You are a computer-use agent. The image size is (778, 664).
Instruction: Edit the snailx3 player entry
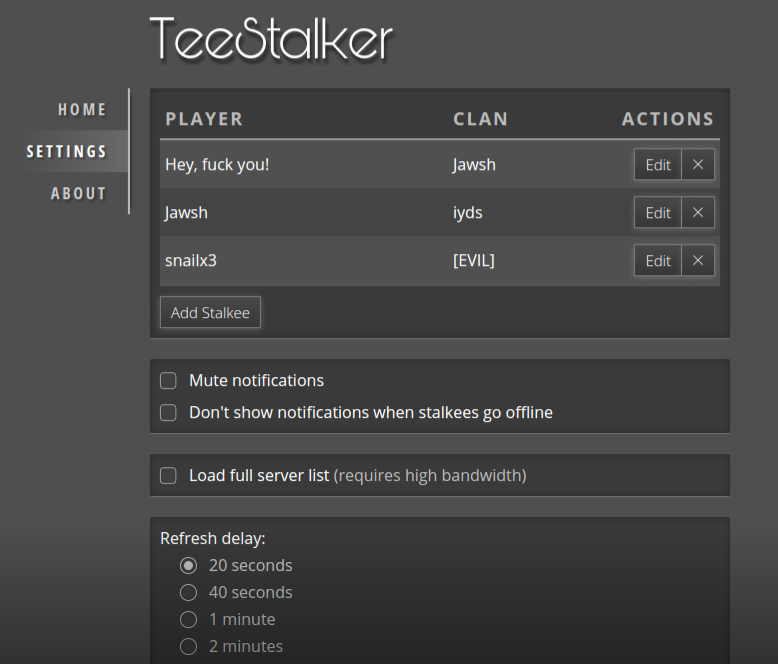(658, 261)
